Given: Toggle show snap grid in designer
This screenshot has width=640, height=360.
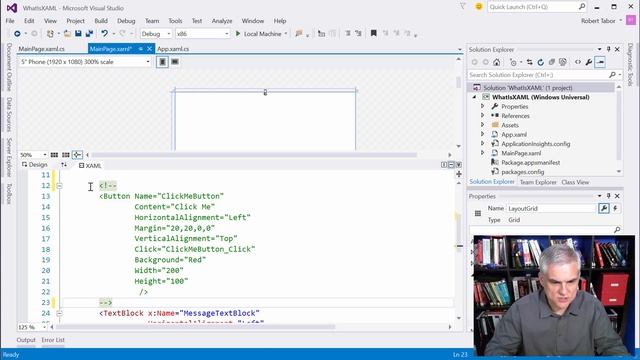Looking at the screenshot, I should point(54,155).
